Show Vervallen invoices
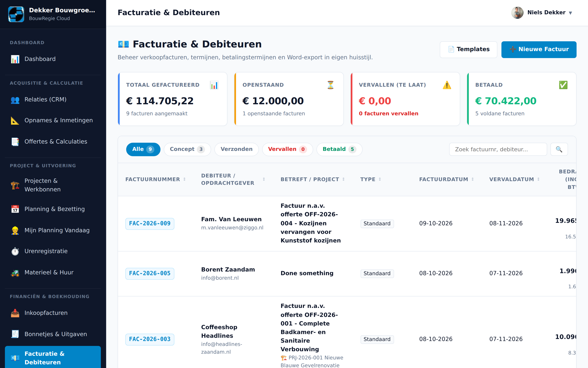Screen dimensions: 588x368 (x=287, y=149)
